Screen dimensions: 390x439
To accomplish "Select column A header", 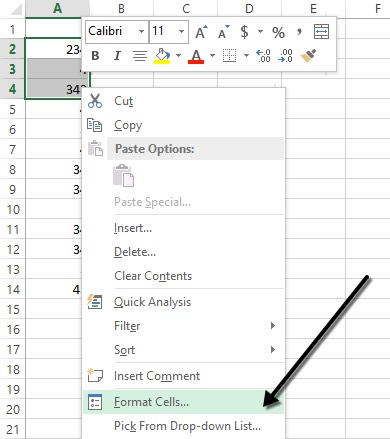I will pyautogui.click(x=57, y=8).
